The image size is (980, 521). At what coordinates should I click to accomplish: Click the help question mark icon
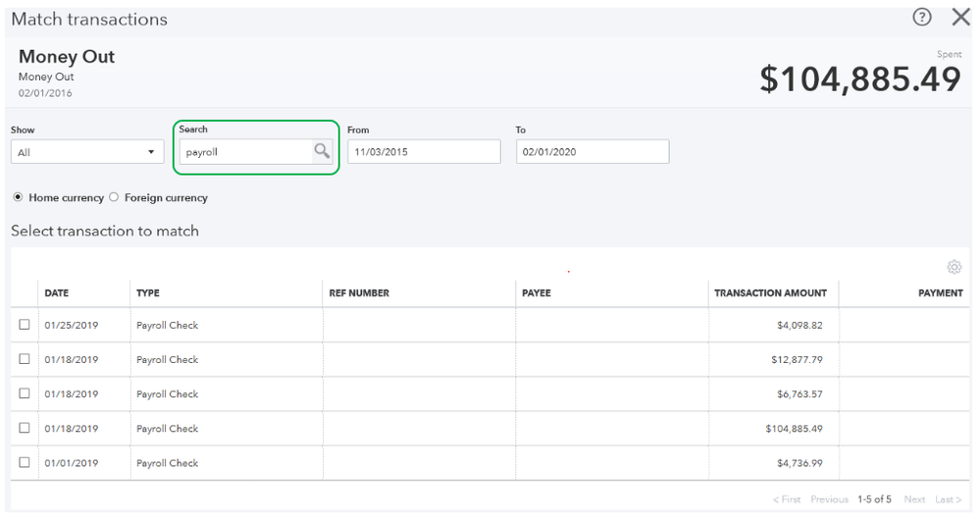click(921, 18)
